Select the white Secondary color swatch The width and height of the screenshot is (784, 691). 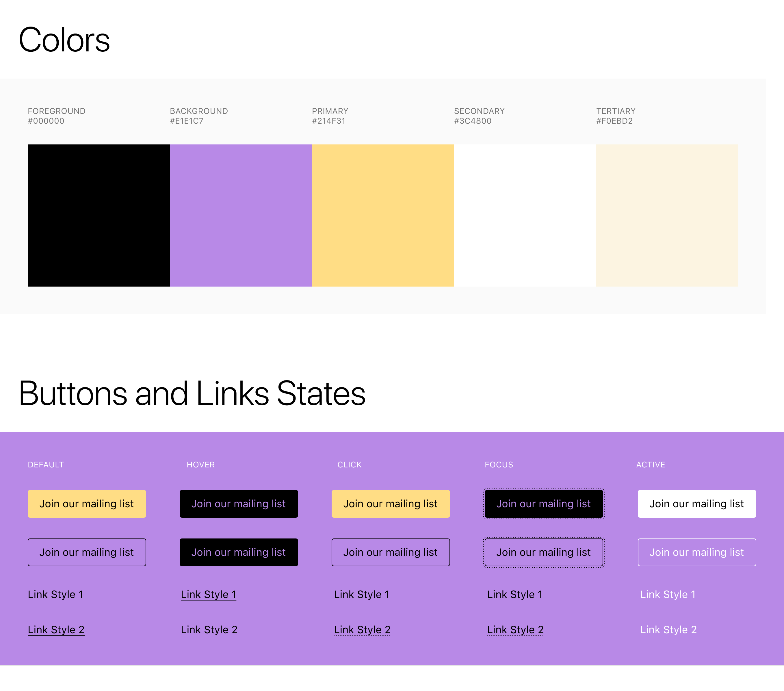click(525, 215)
